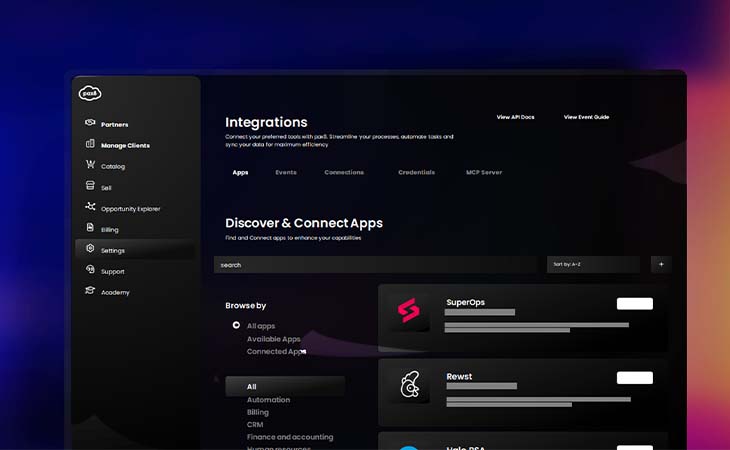Viewport: 730px width, 450px height.
Task: Open Opportunity Explorer in the sidebar
Action: click(x=130, y=209)
